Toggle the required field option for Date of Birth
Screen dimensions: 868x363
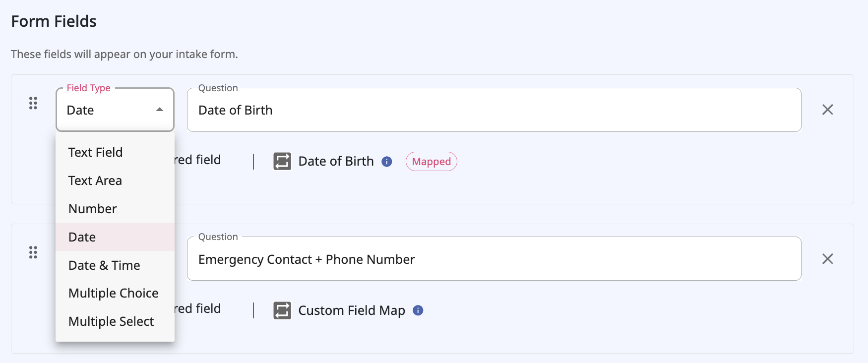click(x=198, y=160)
